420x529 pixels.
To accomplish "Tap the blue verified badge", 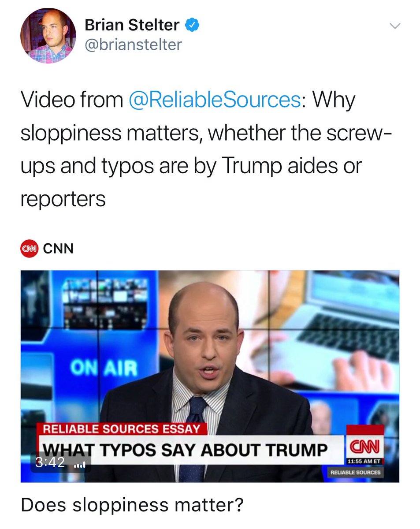I will pos(192,25).
